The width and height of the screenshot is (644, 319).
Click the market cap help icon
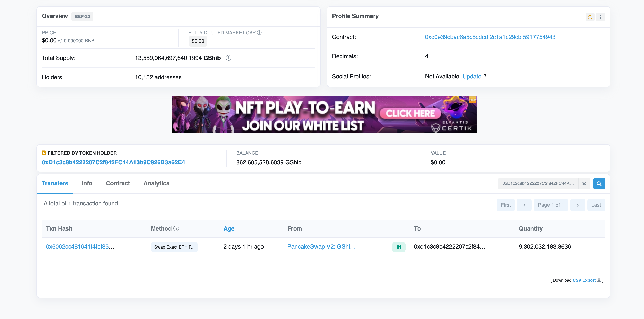pyautogui.click(x=259, y=33)
